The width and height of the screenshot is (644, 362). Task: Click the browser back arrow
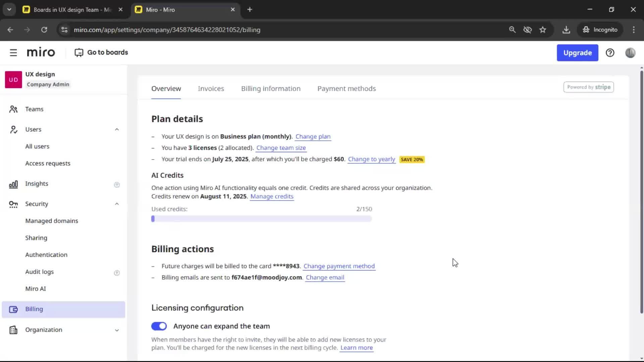click(x=10, y=30)
